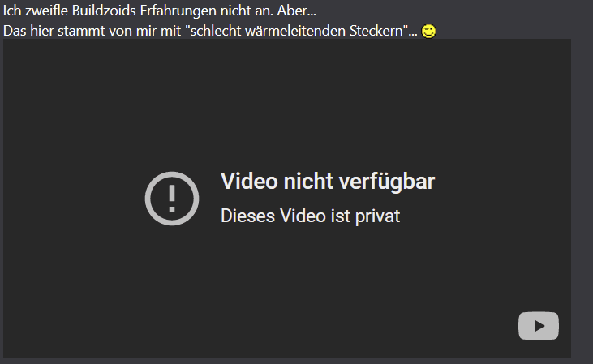Click the empty top area of the video embed
Image resolution: width=593 pixels, height=364 pixels.
tap(287, 95)
